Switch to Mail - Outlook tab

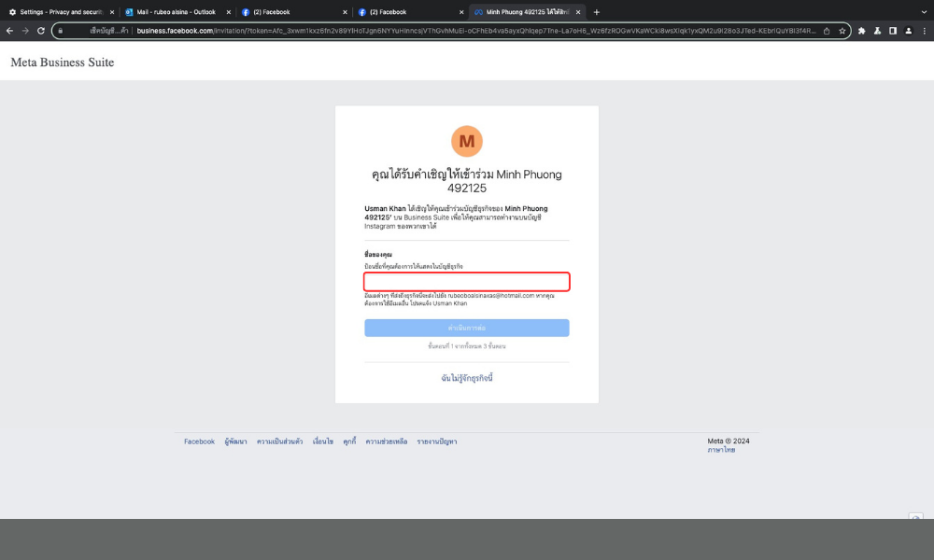[177, 12]
